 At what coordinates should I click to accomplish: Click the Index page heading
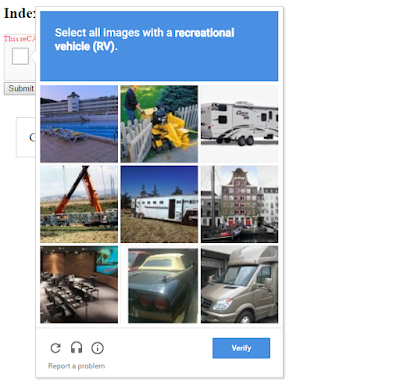click(x=19, y=13)
